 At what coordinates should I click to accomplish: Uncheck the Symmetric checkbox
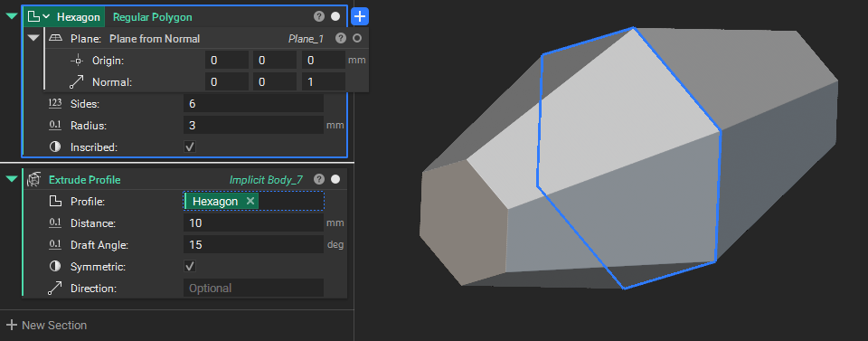pyautogui.click(x=190, y=266)
